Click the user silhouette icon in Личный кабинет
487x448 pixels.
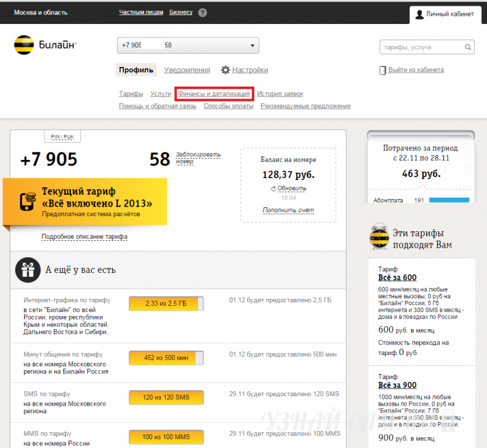point(419,15)
